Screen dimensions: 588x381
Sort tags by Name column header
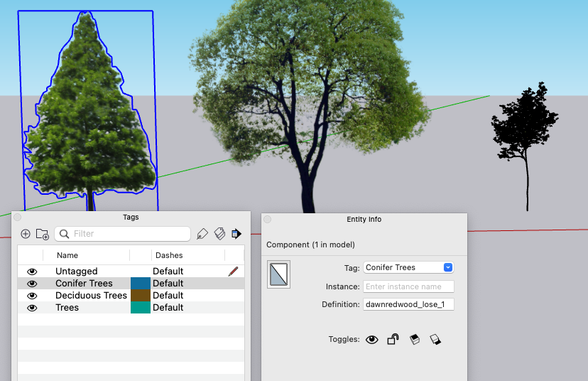[x=67, y=255]
